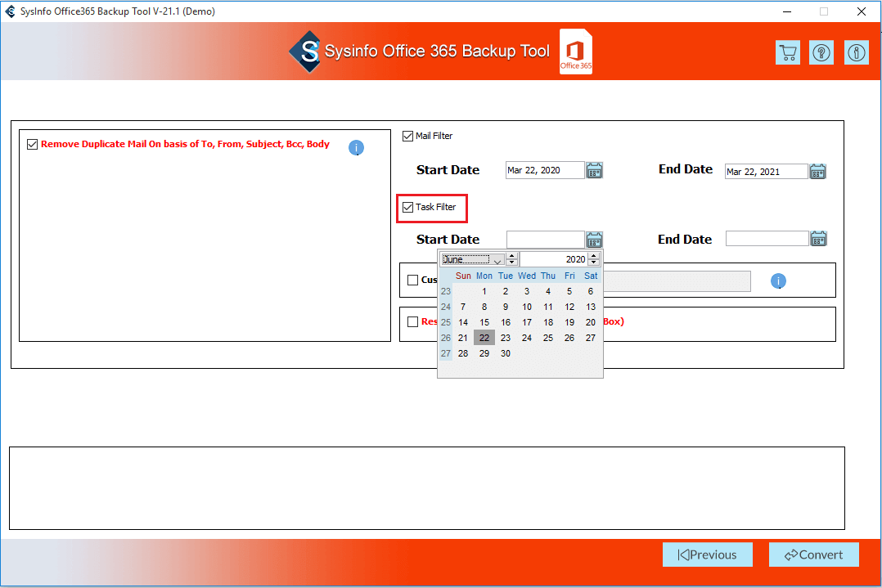Pick June 9 in the calendar
The width and height of the screenshot is (882, 588).
(x=506, y=307)
